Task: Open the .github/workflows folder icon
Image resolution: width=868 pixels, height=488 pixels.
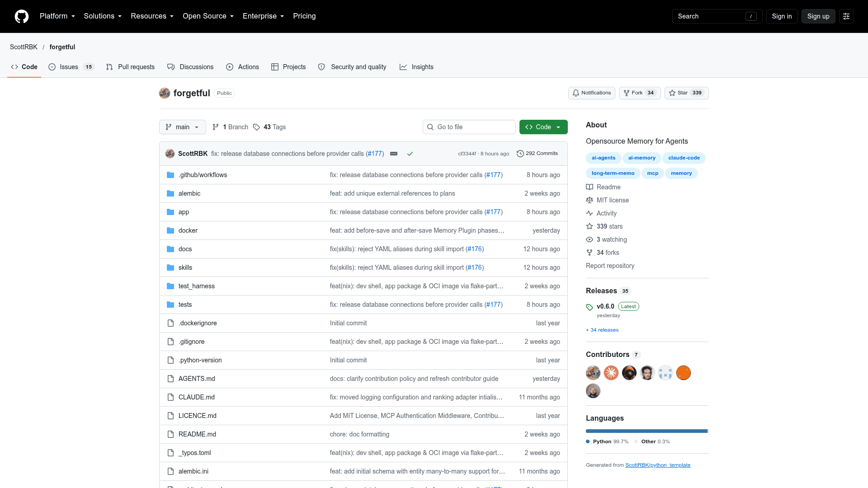Action: [170, 175]
